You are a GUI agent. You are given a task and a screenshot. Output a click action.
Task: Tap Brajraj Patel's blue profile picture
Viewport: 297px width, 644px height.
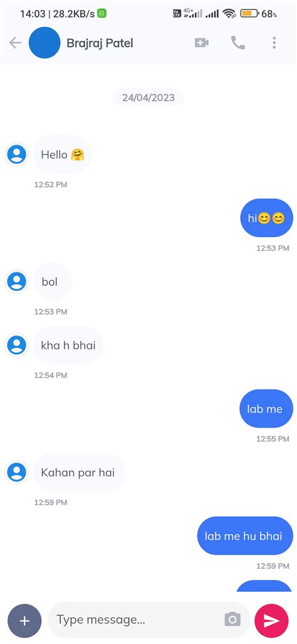point(44,43)
